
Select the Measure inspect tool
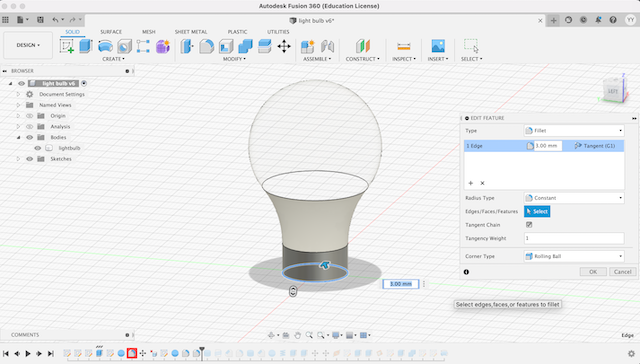404,46
